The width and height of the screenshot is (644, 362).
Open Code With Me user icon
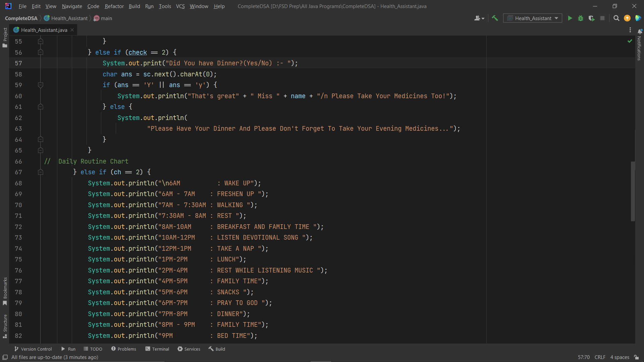pos(479,18)
